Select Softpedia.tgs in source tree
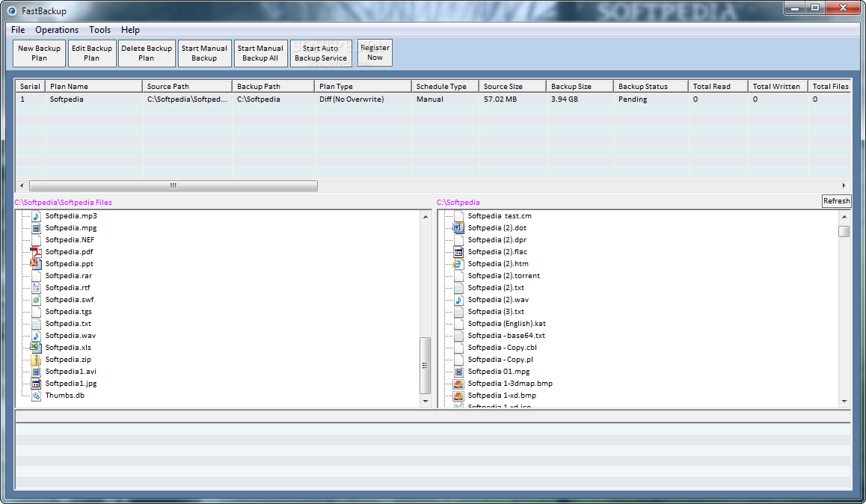 pyautogui.click(x=69, y=311)
